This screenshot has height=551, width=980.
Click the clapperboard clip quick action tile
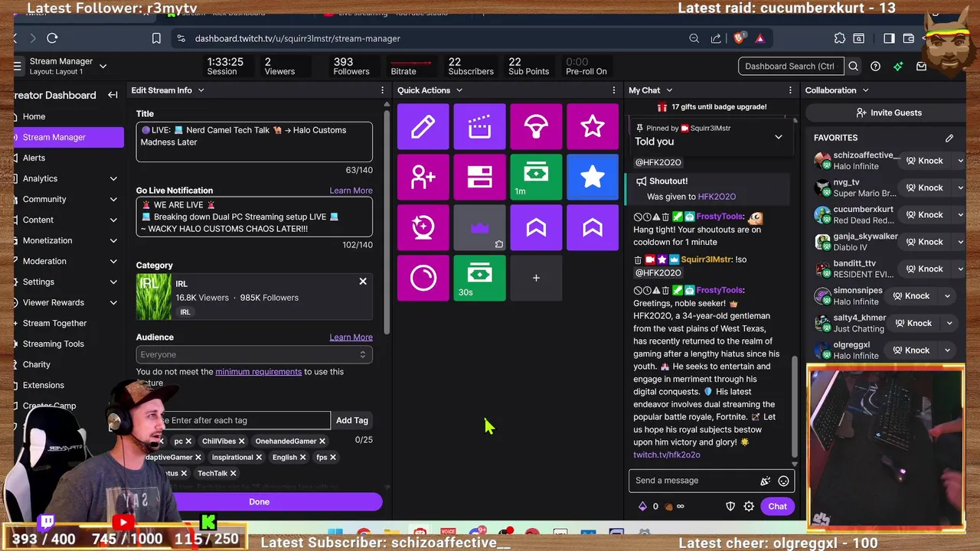pos(479,126)
